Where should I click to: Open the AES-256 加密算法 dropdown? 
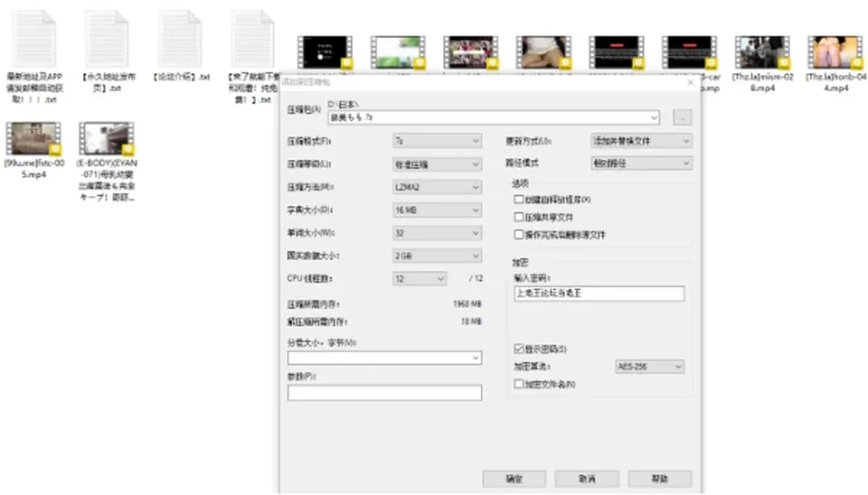tap(650, 366)
